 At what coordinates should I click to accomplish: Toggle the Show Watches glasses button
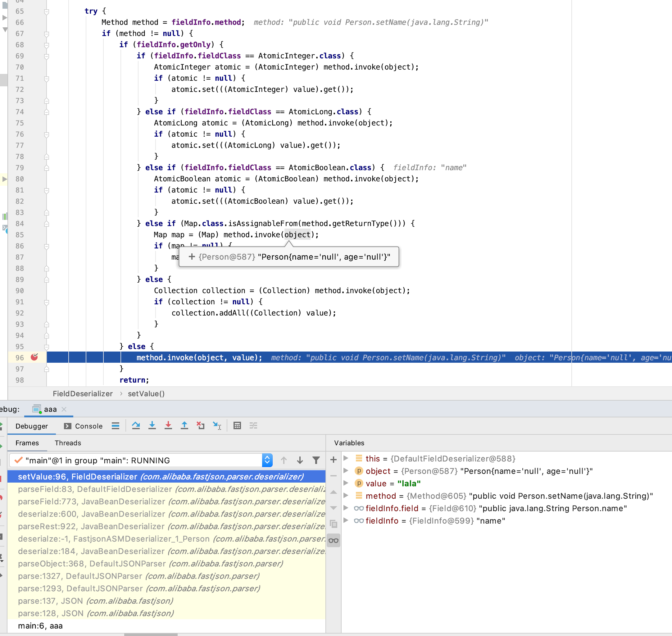333,540
